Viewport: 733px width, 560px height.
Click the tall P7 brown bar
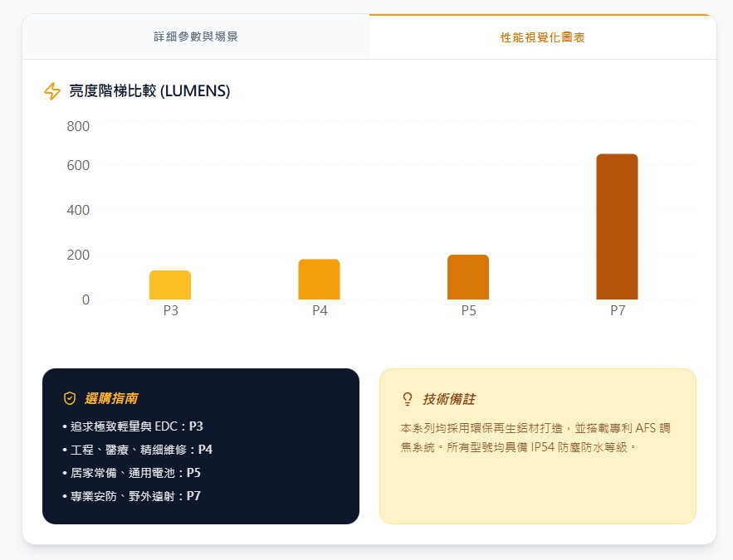[x=617, y=226]
